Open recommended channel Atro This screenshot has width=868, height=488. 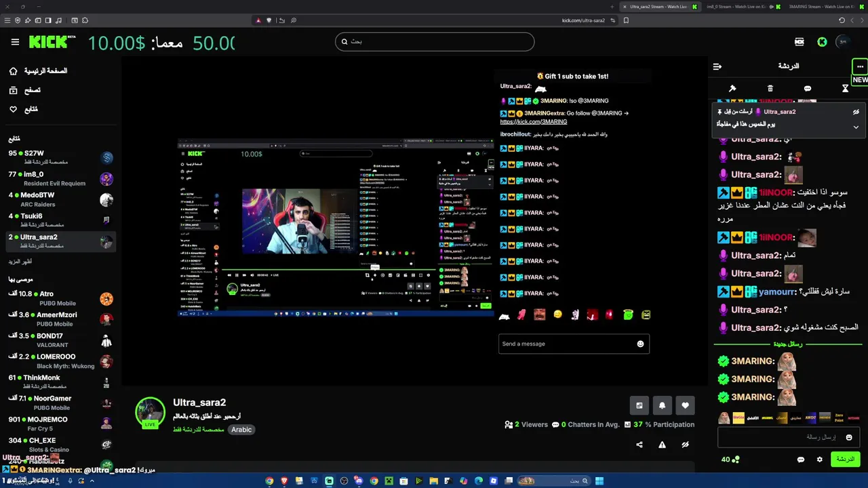click(x=60, y=298)
